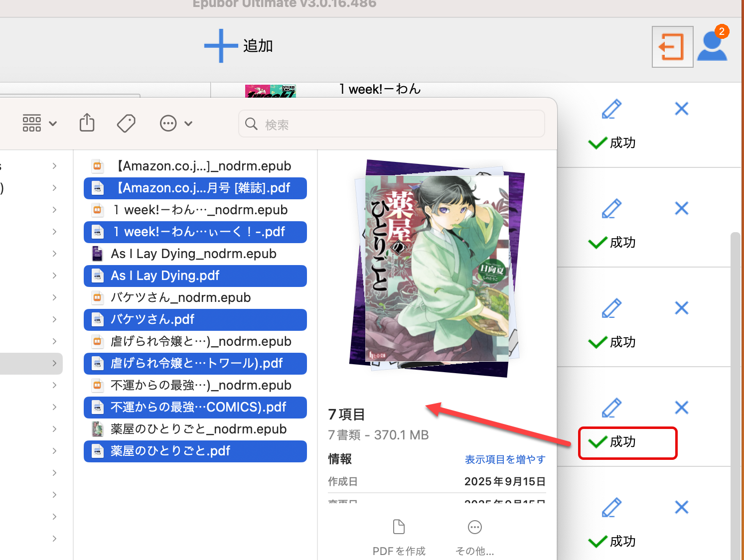
Task: Open the Finder more-actions ellipsis menu
Action: 175,123
